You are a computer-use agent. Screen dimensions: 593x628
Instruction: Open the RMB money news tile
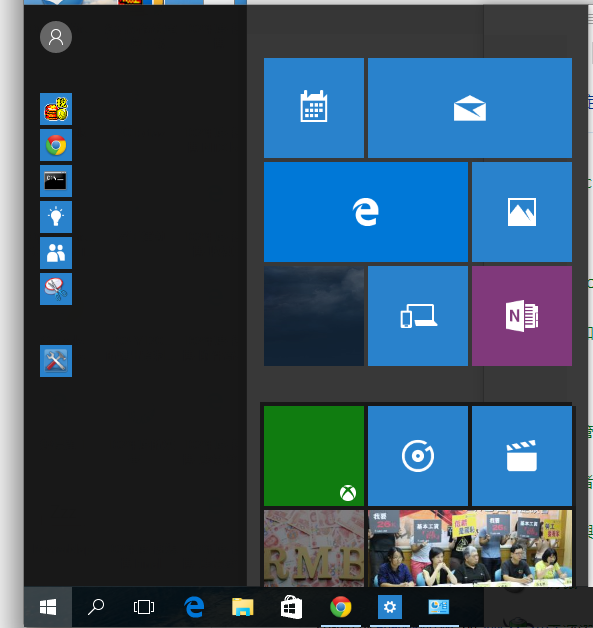(314, 548)
